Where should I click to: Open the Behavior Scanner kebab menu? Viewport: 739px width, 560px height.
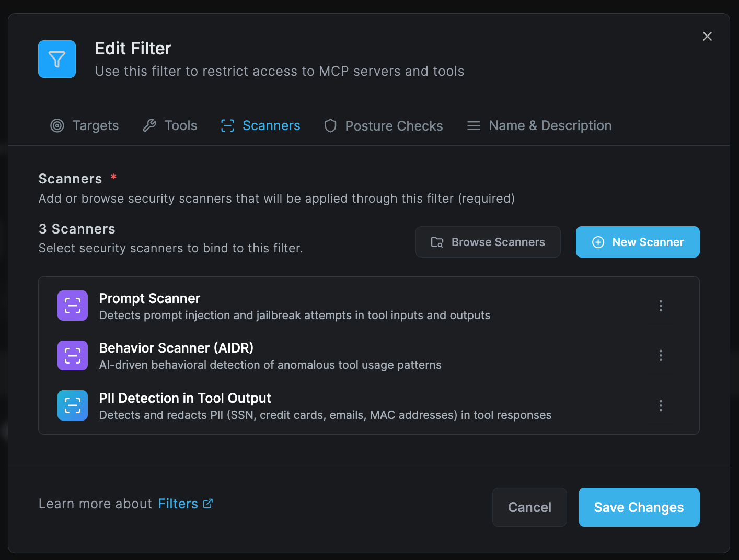pos(660,355)
